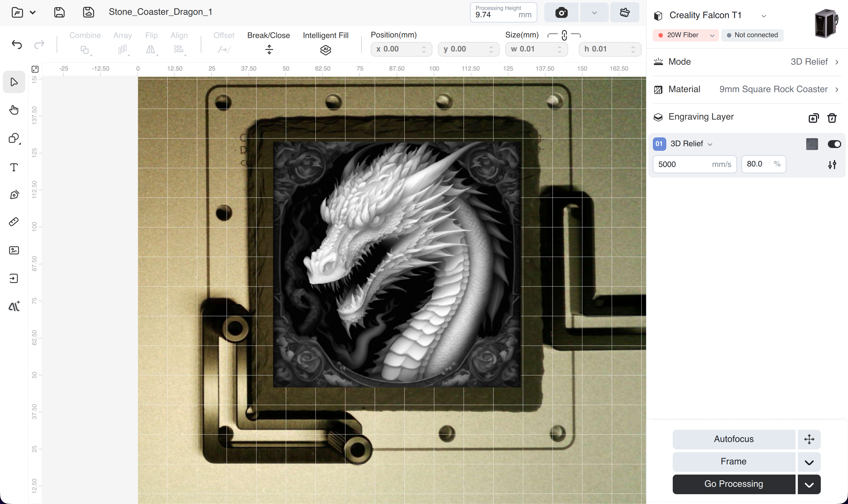This screenshot has width=848, height=504.
Task: Fit canvas view using ruler corner icon
Action: (35, 69)
